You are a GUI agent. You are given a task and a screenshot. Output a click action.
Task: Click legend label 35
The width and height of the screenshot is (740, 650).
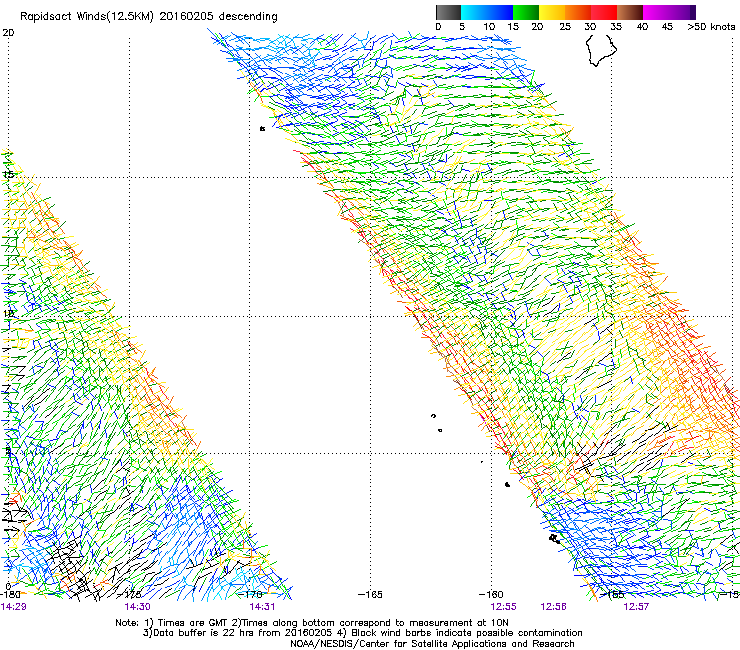pos(616,26)
